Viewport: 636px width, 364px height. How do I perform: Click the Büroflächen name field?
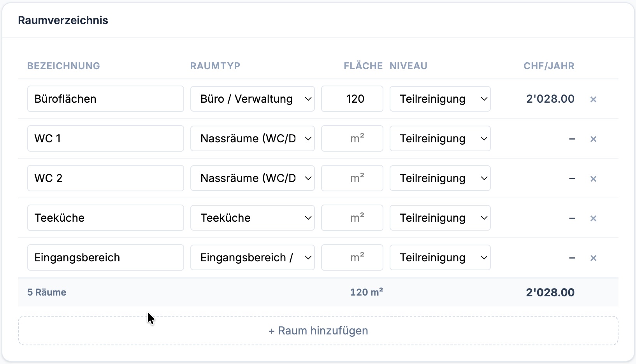[x=105, y=99]
